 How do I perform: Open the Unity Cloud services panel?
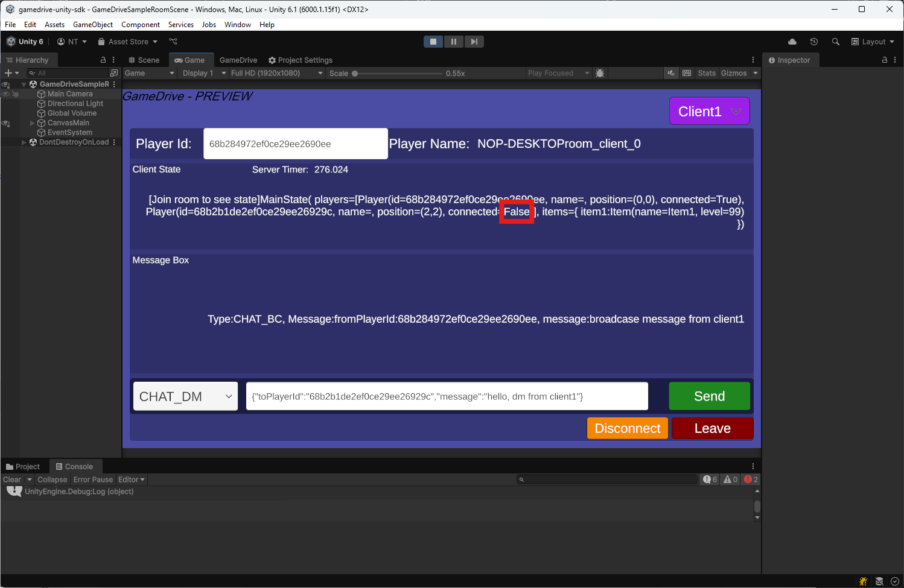click(x=792, y=42)
